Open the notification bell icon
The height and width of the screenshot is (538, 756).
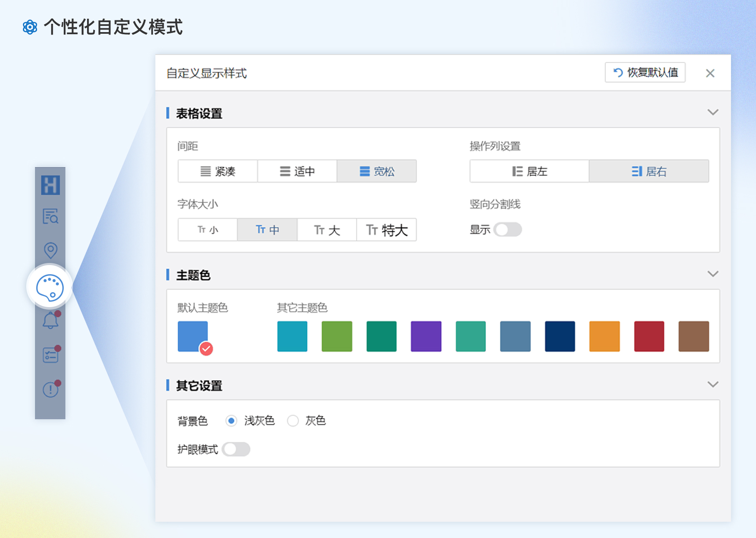coord(50,320)
